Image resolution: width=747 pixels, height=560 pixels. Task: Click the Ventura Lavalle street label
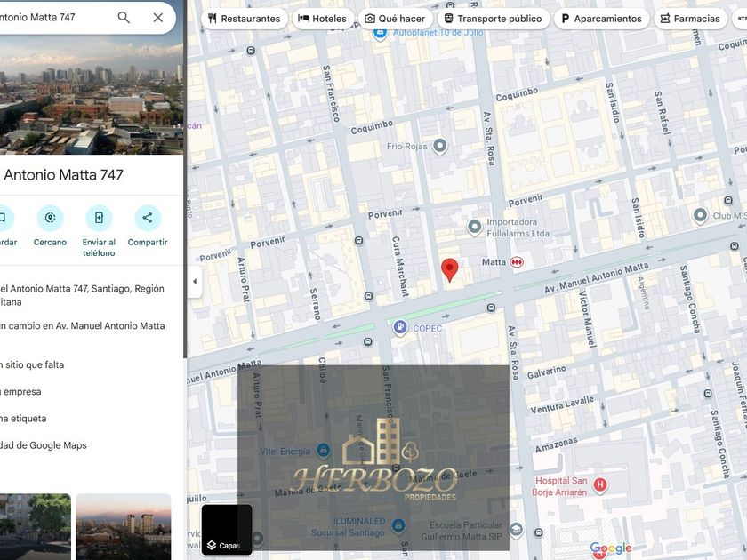[562, 404]
